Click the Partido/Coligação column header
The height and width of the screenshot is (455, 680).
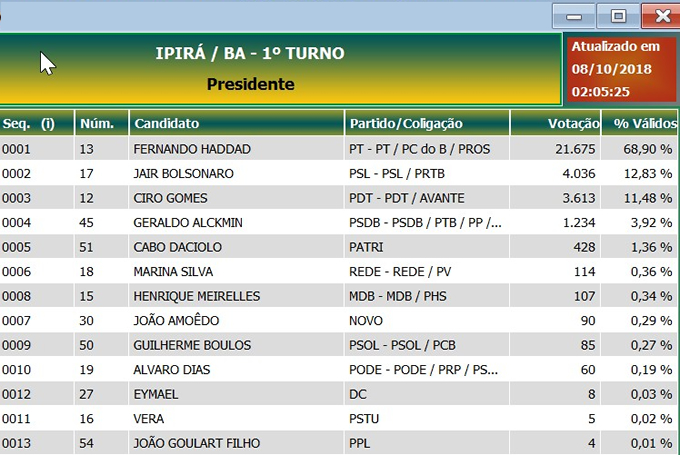[427, 123]
